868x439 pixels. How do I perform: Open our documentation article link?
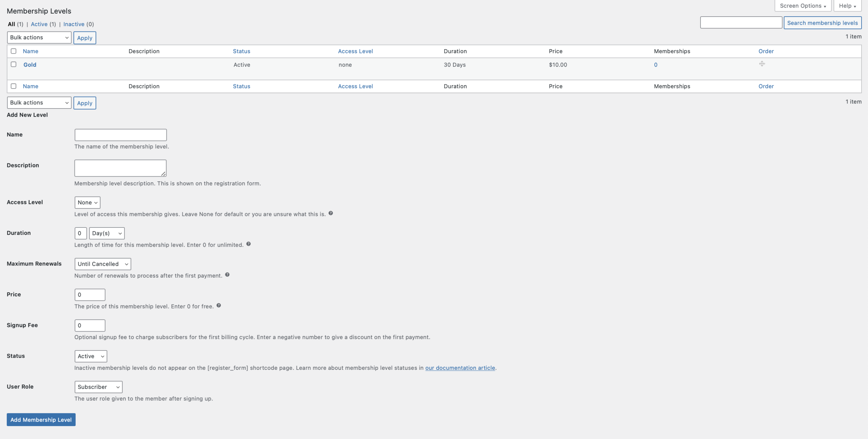pyautogui.click(x=460, y=368)
